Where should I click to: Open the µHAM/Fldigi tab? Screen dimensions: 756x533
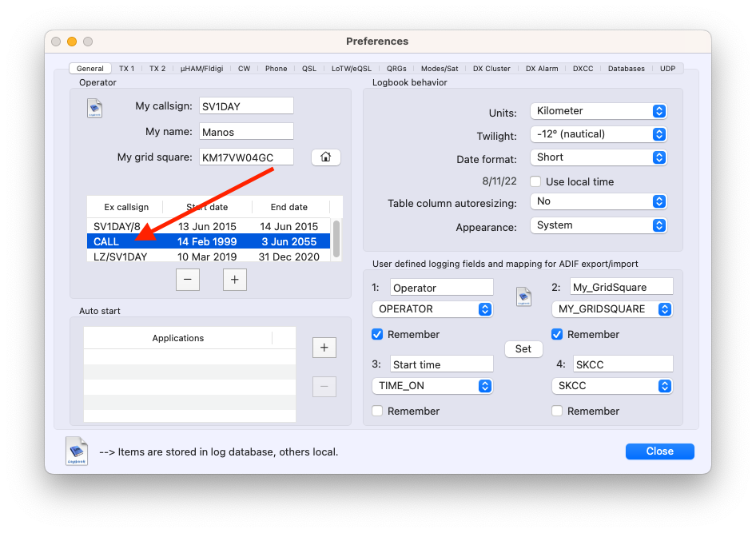pos(201,69)
